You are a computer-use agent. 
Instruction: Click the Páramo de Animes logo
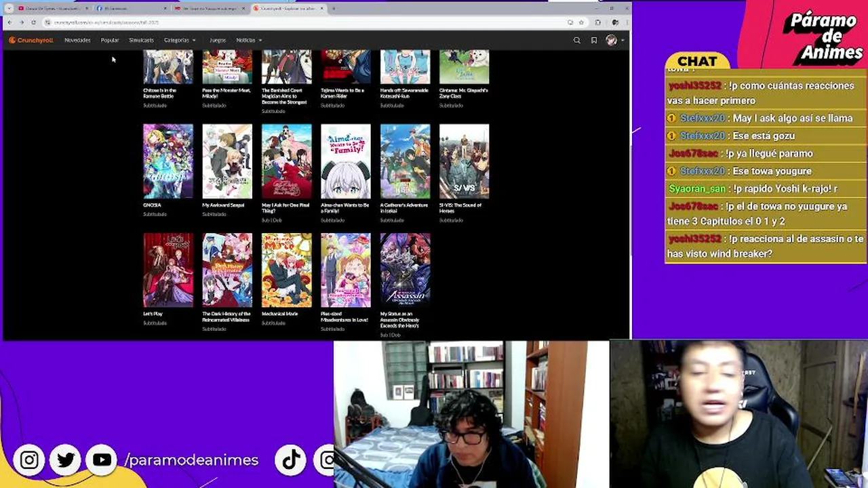tap(823, 37)
